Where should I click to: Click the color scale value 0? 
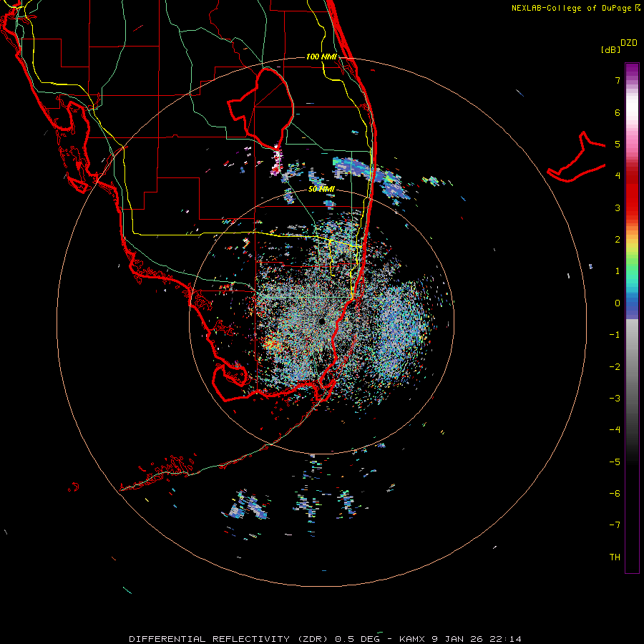coord(618,303)
